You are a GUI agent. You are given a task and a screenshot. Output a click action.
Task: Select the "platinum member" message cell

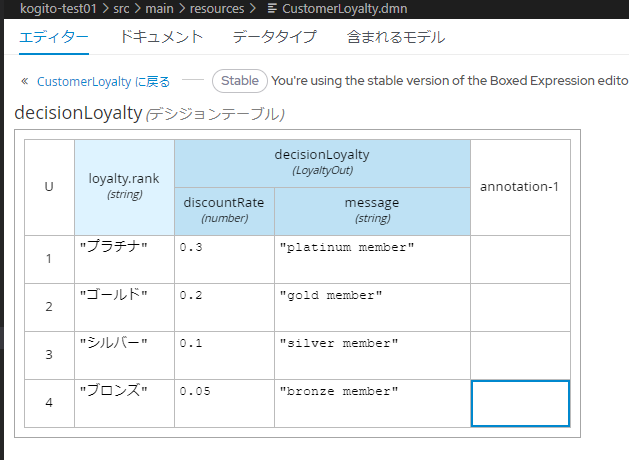click(372, 259)
